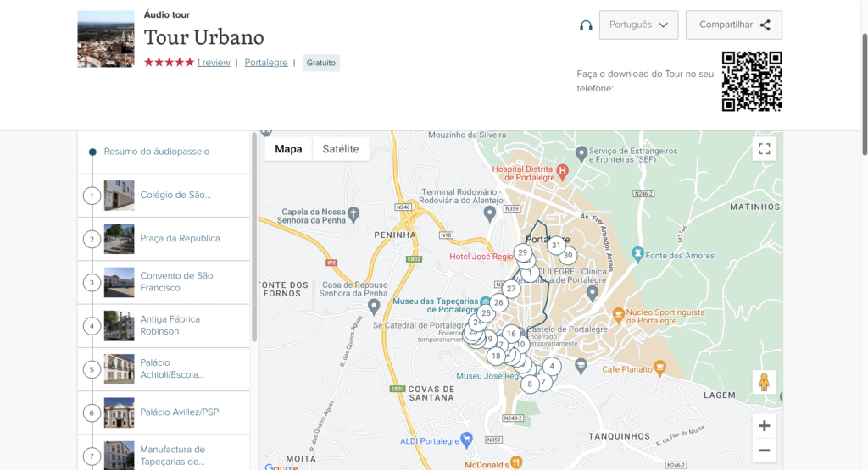
Task: Click the Cafe Planalto restaurant pin
Action: pyautogui.click(x=659, y=368)
